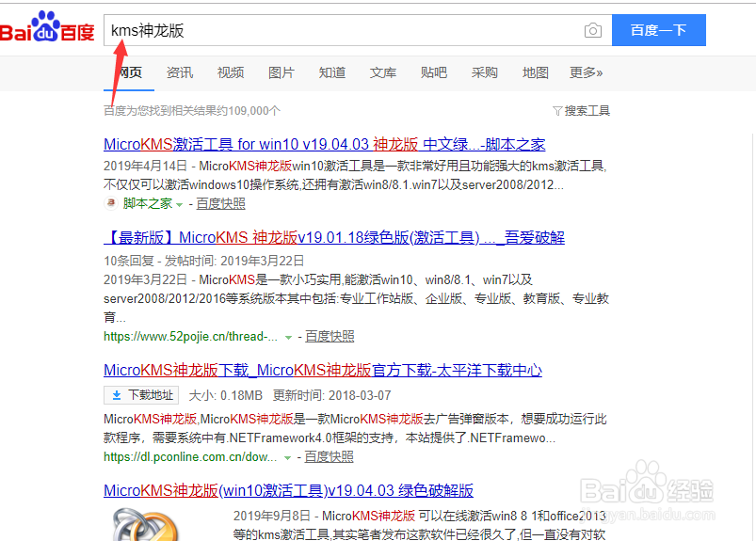This screenshot has width=756, height=541.
Task: Open camera image search icon
Action: pos(592,30)
